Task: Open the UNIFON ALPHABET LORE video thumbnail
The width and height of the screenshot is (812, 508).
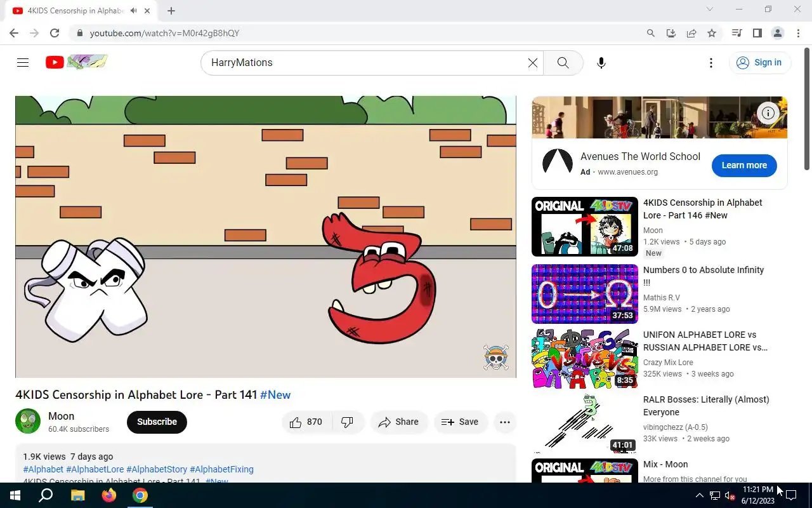Action: (x=585, y=359)
